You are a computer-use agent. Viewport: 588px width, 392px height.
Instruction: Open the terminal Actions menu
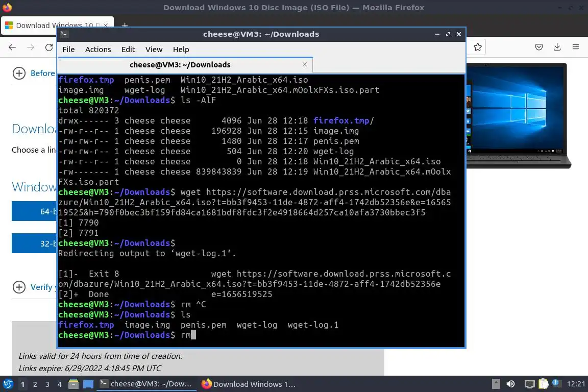point(98,50)
